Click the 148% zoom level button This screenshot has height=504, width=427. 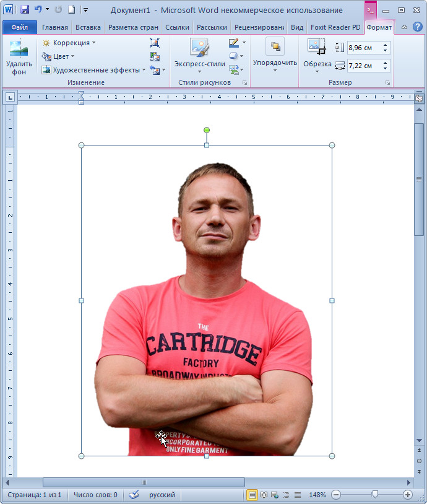click(x=317, y=495)
